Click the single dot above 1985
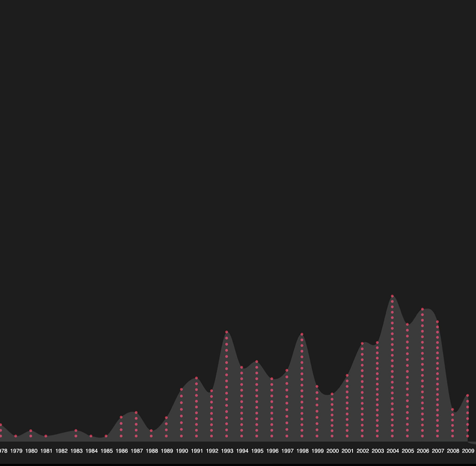476x466 pixels. 106,436
